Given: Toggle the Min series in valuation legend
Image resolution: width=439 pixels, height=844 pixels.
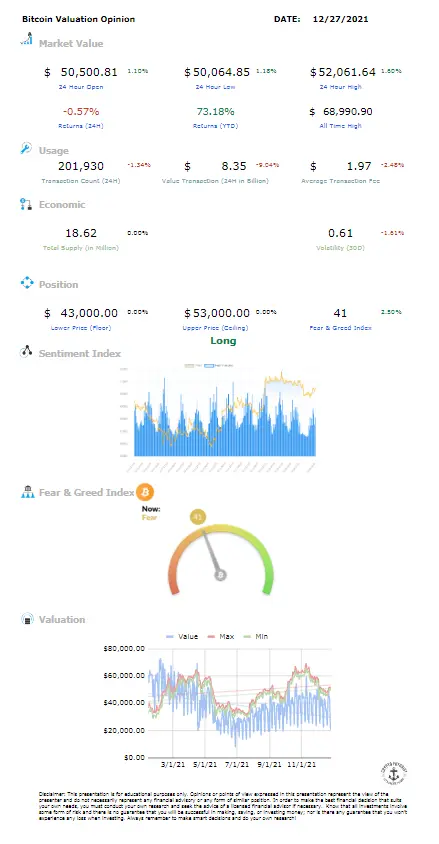Looking at the screenshot, I should tap(254, 636).
